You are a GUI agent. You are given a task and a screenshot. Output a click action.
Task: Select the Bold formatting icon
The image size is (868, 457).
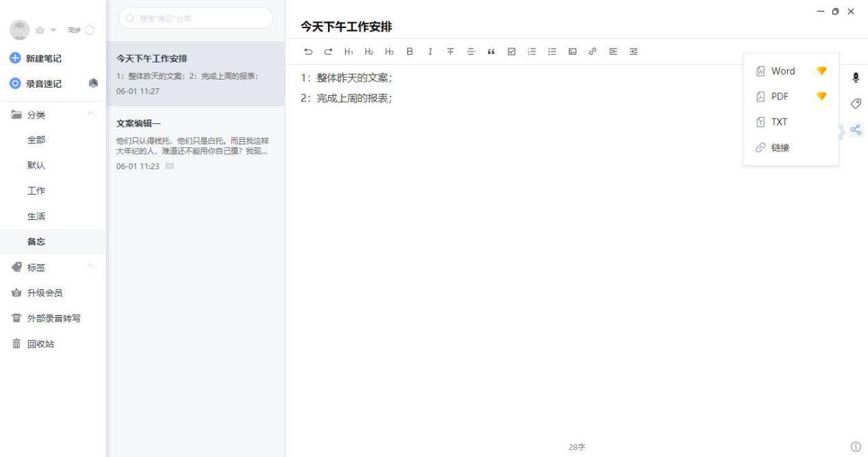pyautogui.click(x=409, y=51)
